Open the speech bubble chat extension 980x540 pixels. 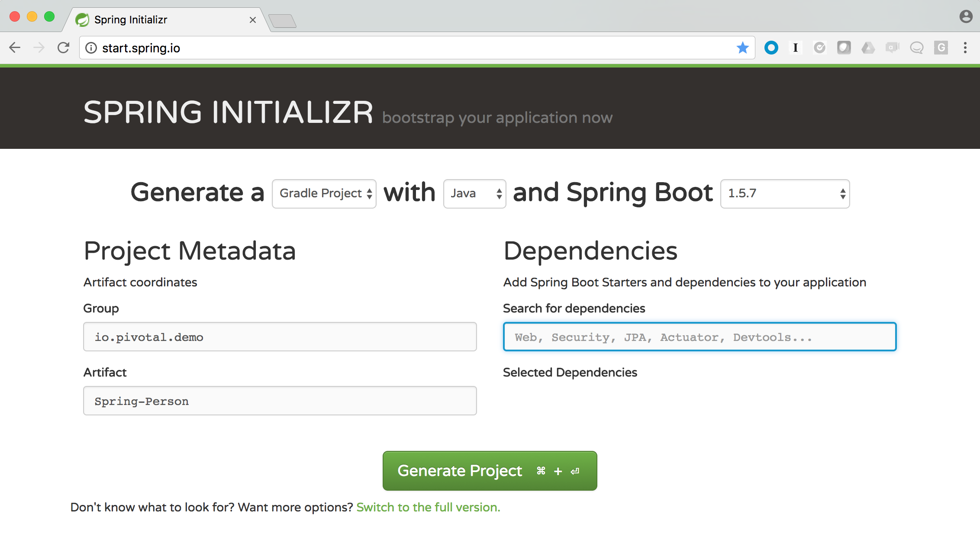917,48
